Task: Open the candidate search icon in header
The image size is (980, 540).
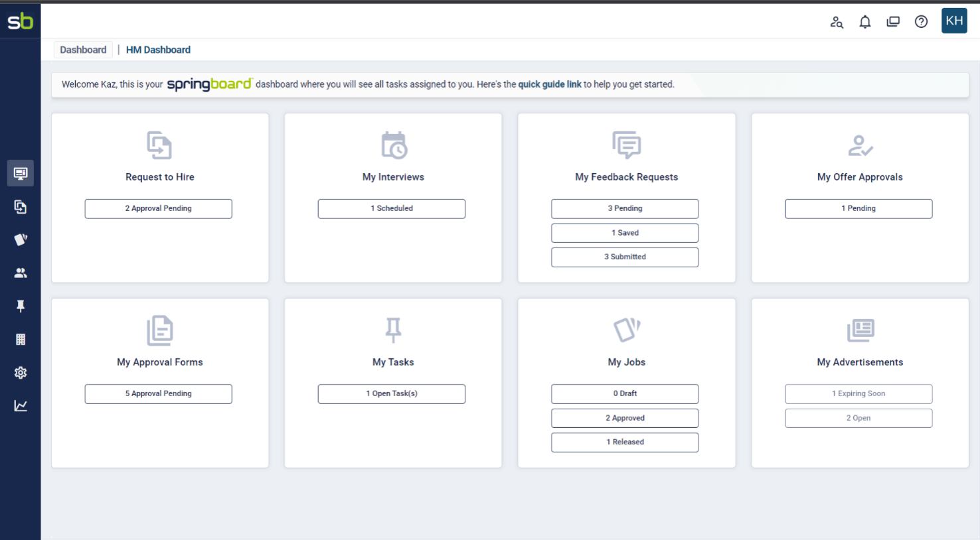Action: coord(837,22)
